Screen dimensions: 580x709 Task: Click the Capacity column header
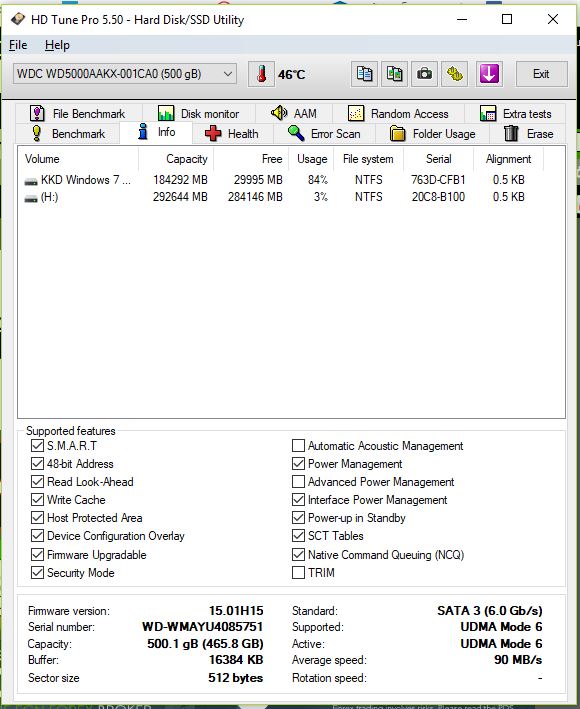click(x=176, y=159)
